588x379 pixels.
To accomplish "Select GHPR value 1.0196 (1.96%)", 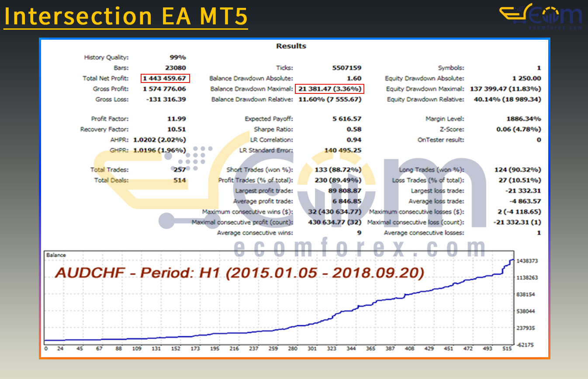I will (159, 150).
